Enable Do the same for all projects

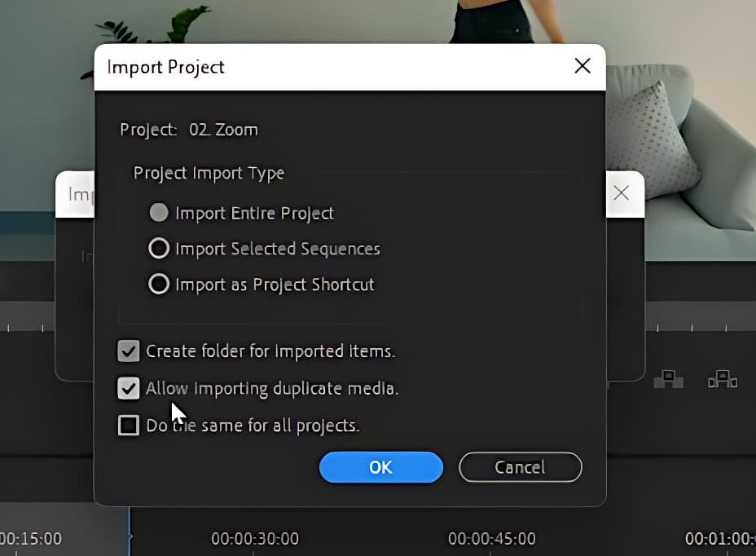(x=129, y=426)
